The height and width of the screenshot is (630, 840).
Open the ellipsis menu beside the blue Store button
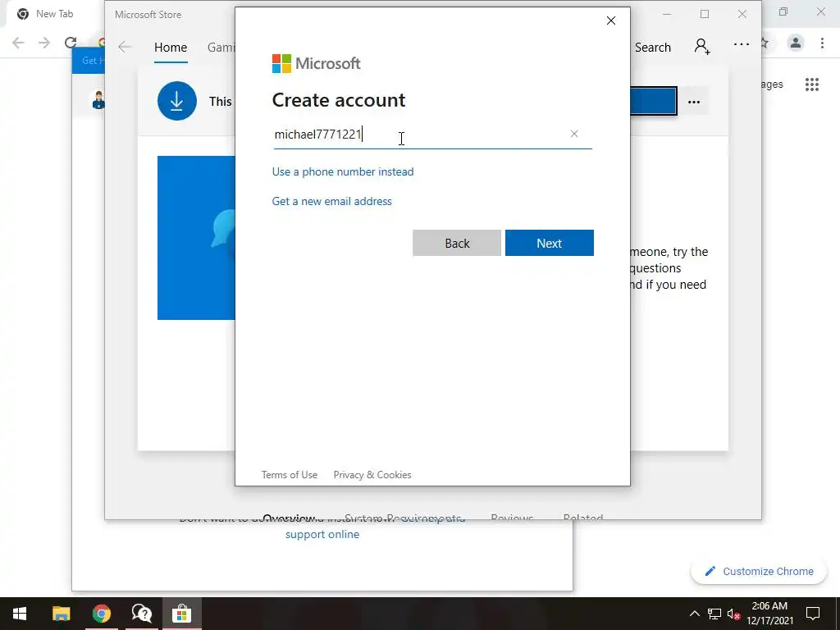coord(694,102)
